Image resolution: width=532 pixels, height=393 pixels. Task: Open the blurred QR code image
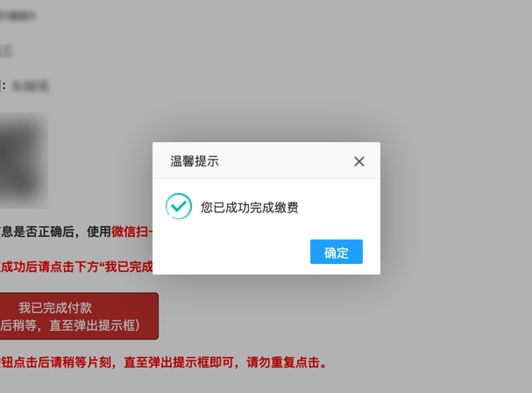point(24,161)
